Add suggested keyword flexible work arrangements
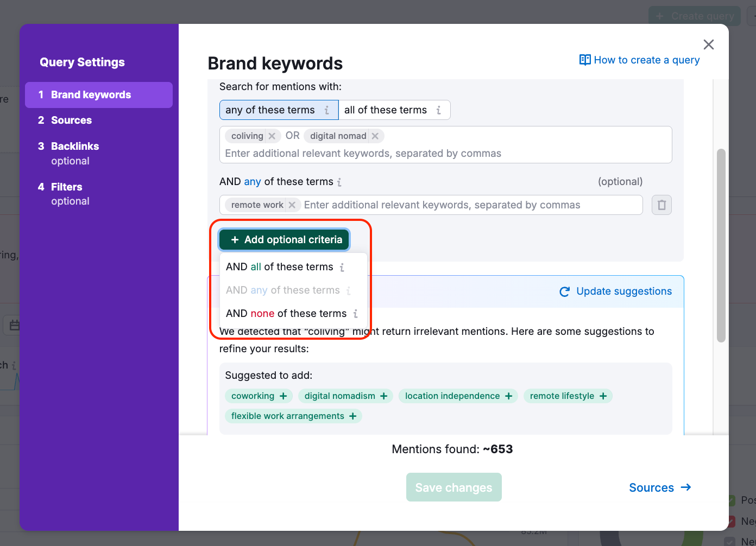The height and width of the screenshot is (546, 756). pyautogui.click(x=353, y=416)
